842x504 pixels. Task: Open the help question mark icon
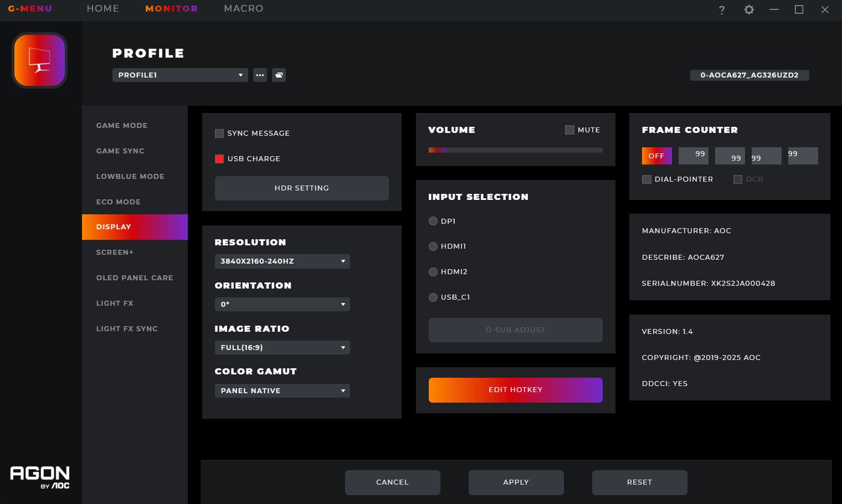(x=721, y=10)
